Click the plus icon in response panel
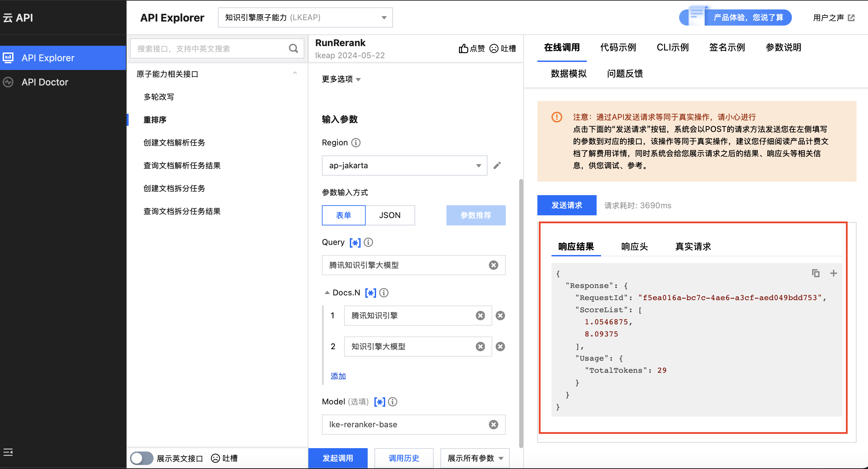Viewport: 868px width, 469px height. pos(833,274)
